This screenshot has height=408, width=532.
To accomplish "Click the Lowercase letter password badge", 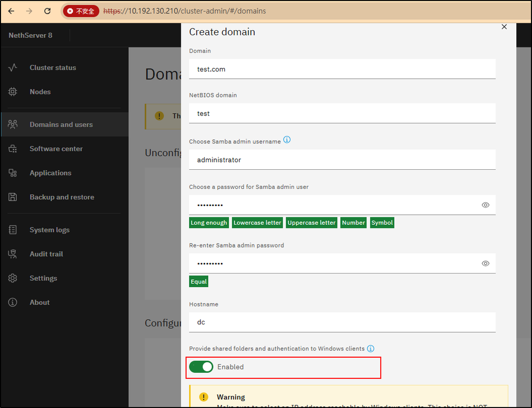I will (x=257, y=223).
